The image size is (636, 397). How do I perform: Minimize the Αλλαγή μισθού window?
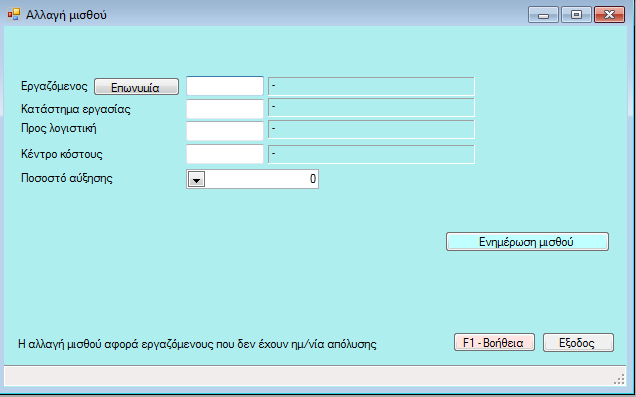click(x=544, y=15)
